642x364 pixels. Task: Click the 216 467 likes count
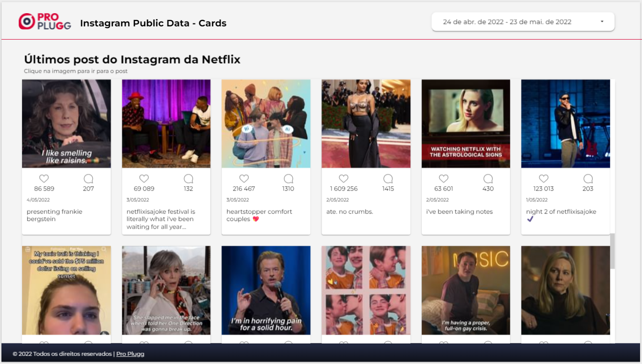[x=244, y=189]
